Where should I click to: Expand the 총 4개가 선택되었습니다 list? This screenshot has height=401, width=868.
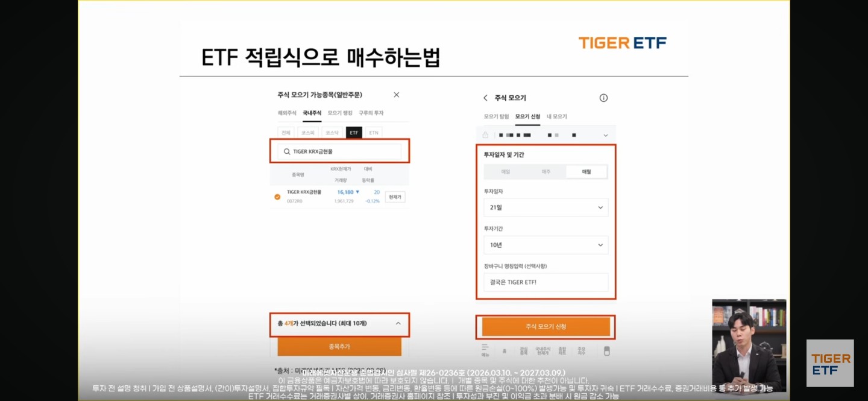coord(398,324)
